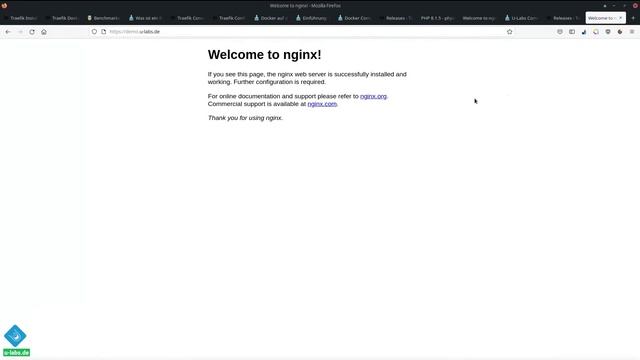Viewport: 640px width, 360px height.
Task: Open a new tab with plus button
Action: (x=633, y=18)
